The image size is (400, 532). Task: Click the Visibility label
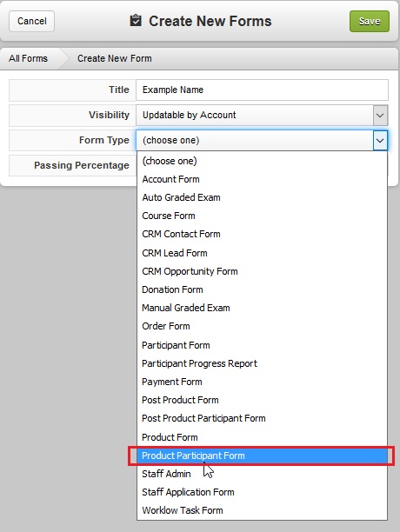[x=109, y=115]
